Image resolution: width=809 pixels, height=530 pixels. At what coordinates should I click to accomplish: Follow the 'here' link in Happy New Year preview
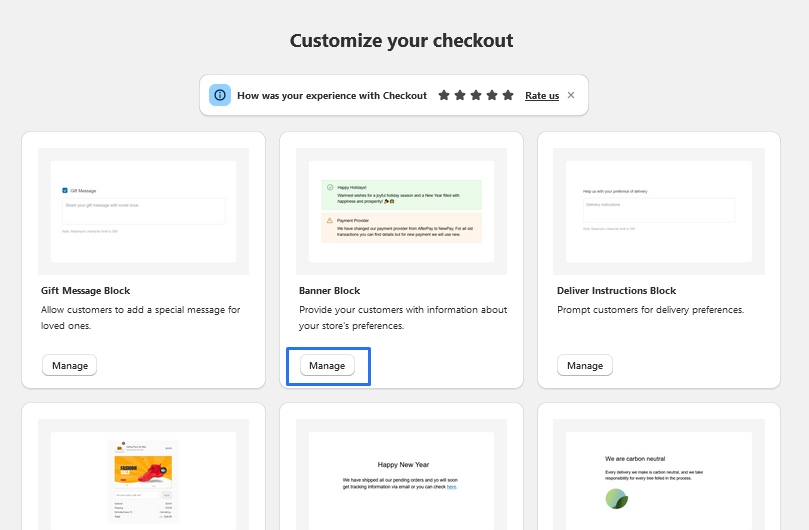pos(452,487)
